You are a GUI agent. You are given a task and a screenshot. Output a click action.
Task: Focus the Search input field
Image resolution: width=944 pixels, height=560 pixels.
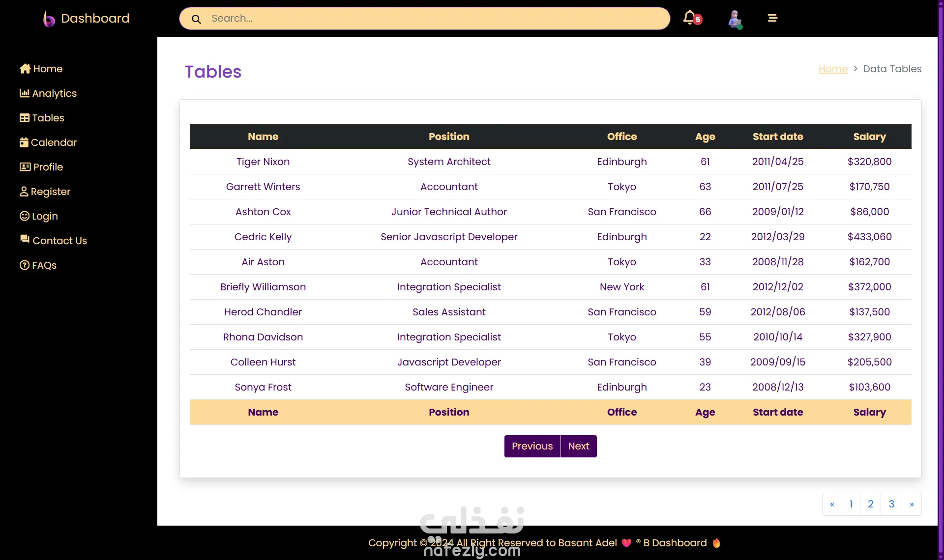click(x=433, y=19)
